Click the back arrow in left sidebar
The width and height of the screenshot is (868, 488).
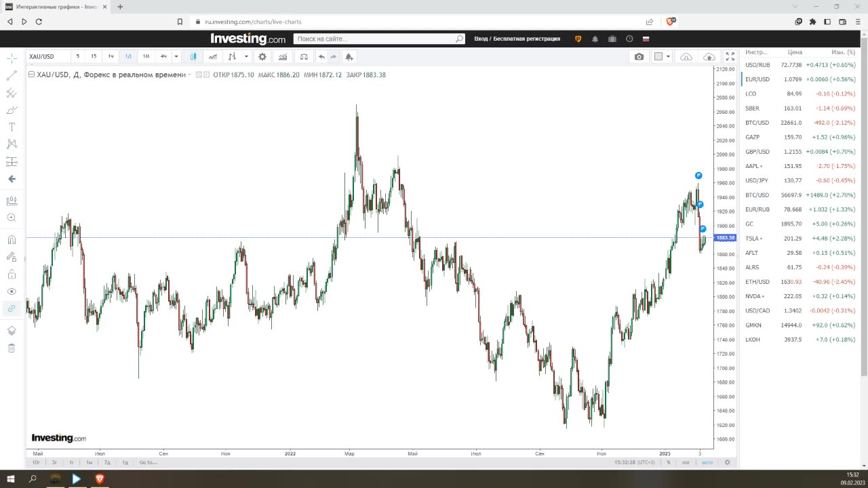12,179
